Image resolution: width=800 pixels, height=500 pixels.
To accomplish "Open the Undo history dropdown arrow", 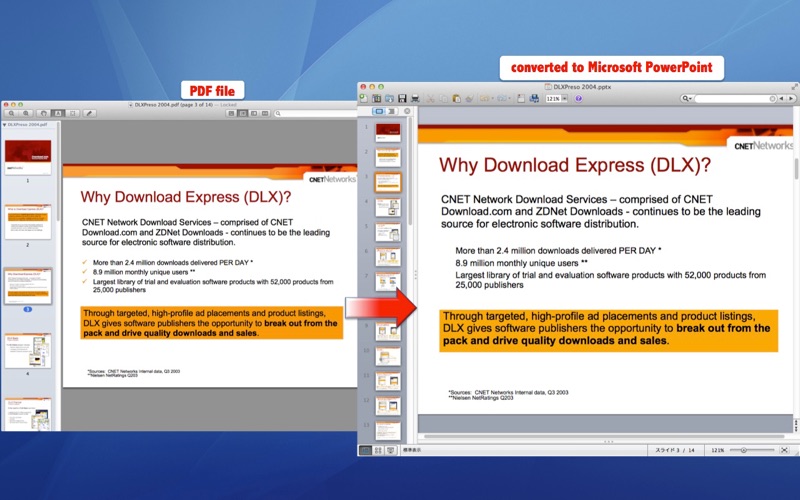I will [x=492, y=98].
